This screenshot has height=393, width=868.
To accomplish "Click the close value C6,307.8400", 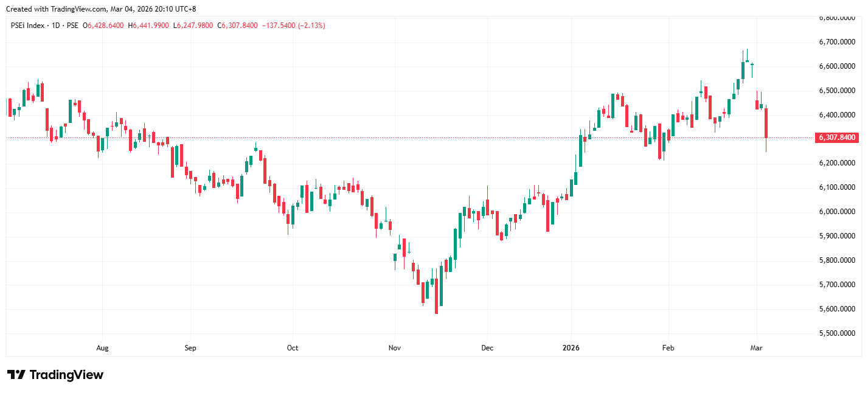I will (x=240, y=26).
